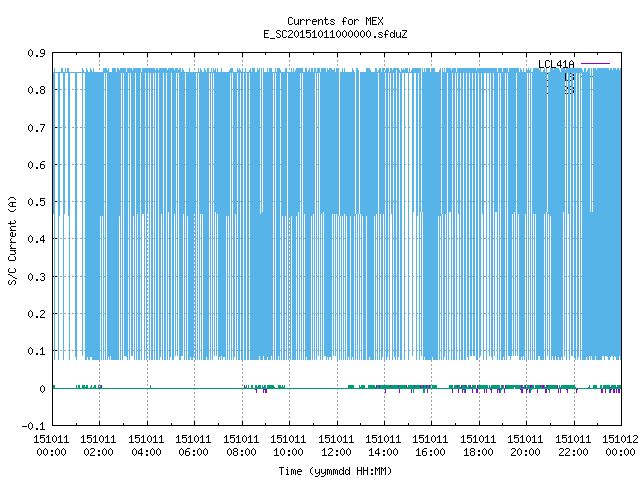
Task: Click the y-axis tick label '0.5'
Action: (36, 202)
